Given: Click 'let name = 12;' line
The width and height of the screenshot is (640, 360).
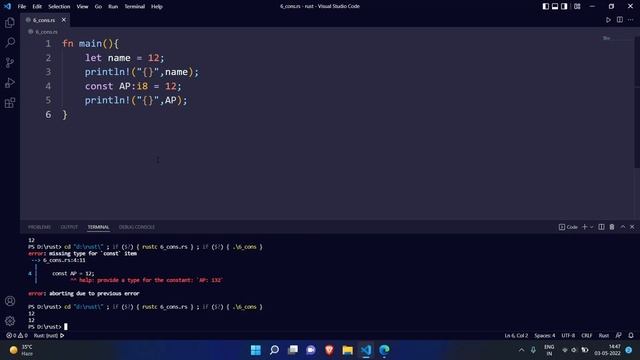Looking at the screenshot, I should (x=124, y=58).
